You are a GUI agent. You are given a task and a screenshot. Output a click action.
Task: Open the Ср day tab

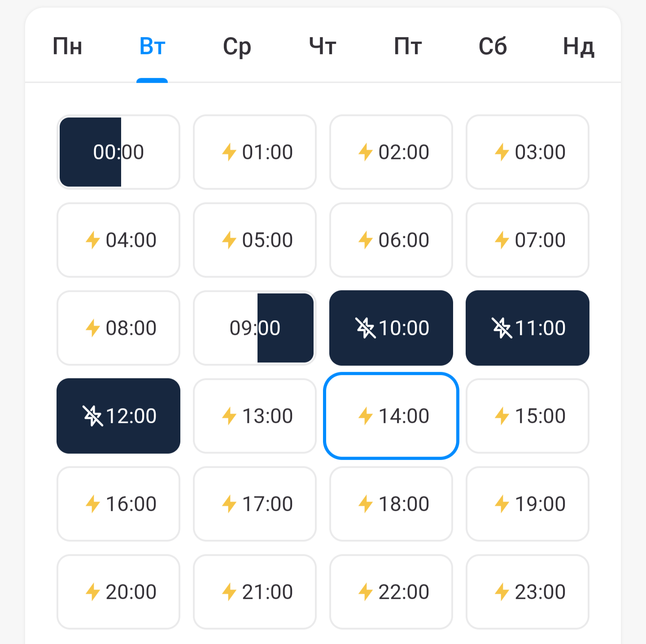tap(237, 46)
